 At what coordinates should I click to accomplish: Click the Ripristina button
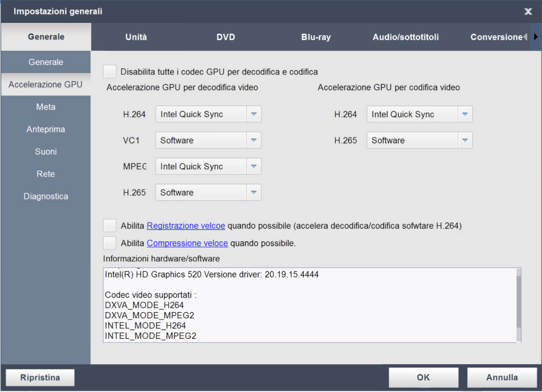click(x=40, y=377)
